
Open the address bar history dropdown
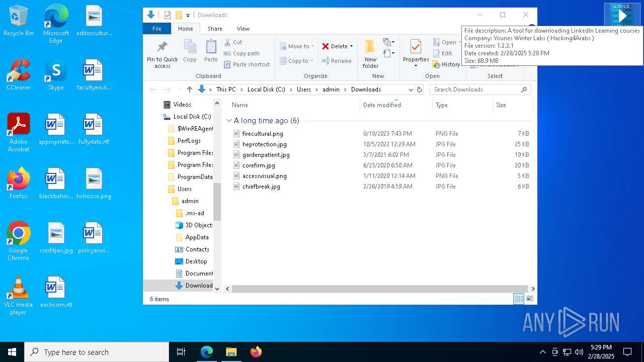[411, 89]
